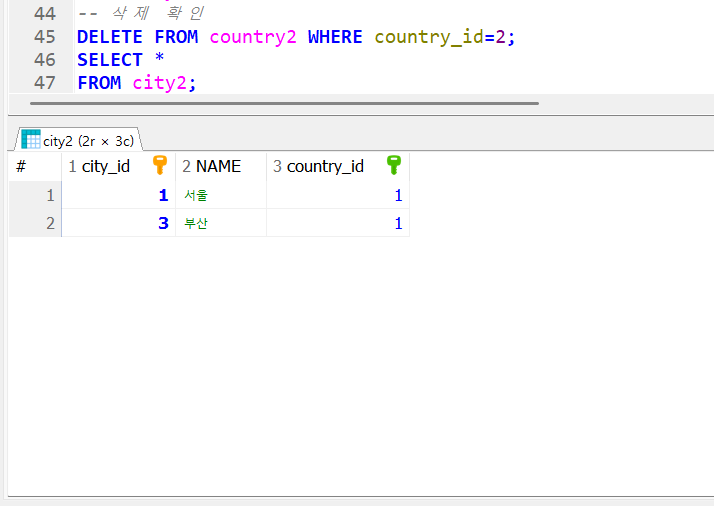Click country2 table name on line 45
Screen dimensions: 714x506
point(253,36)
